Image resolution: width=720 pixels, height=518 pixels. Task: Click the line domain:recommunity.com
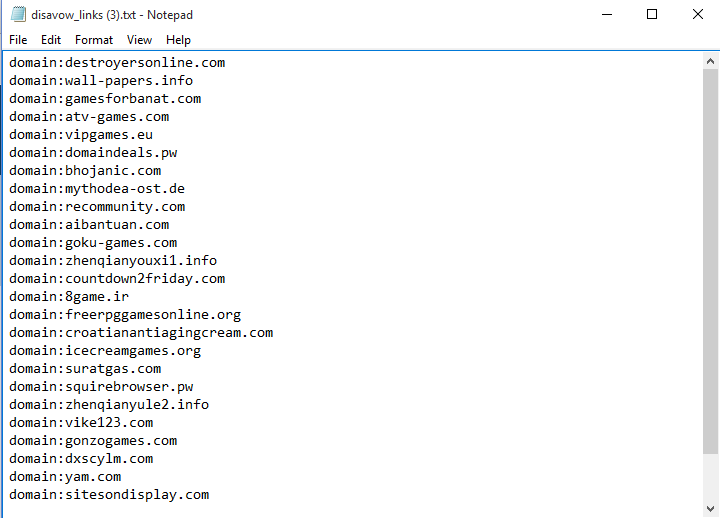[x=97, y=206]
